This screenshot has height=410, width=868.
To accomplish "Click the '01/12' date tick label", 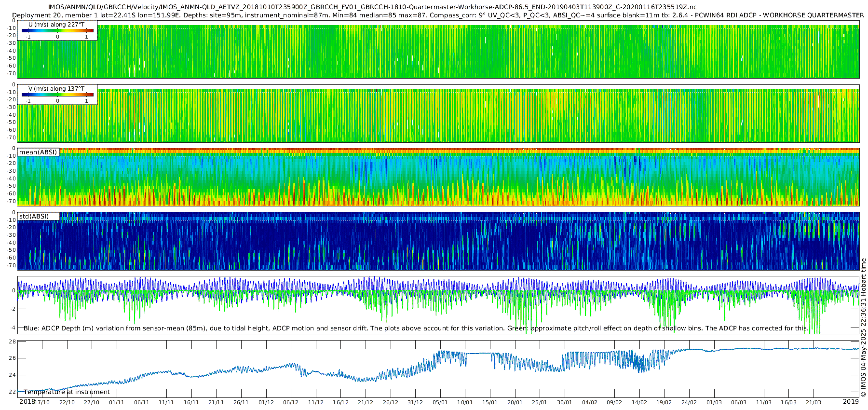I will click(x=266, y=402).
